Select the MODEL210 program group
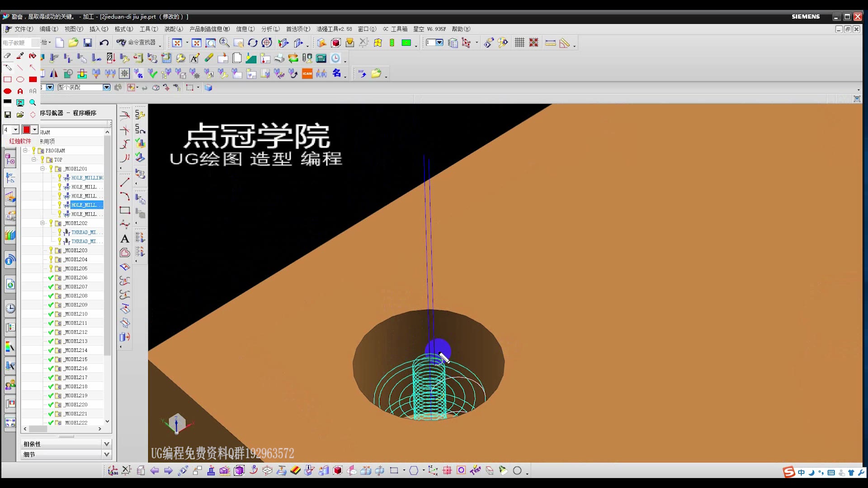Viewport: 868px width, 488px height. 76,314
